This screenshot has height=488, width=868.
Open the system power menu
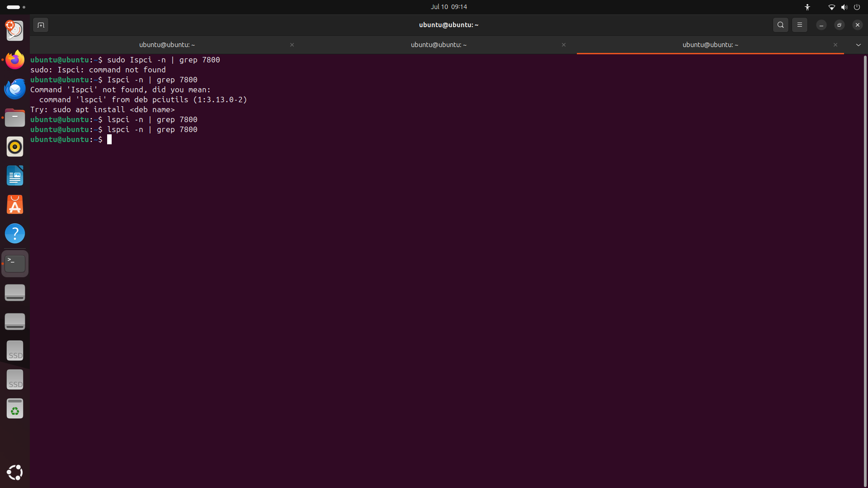tap(857, 7)
